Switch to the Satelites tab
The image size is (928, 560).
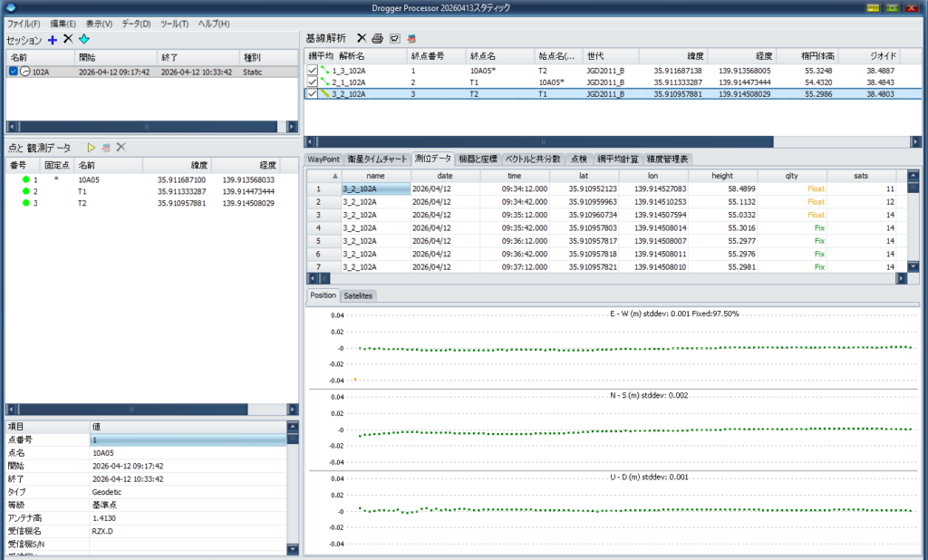tap(358, 295)
